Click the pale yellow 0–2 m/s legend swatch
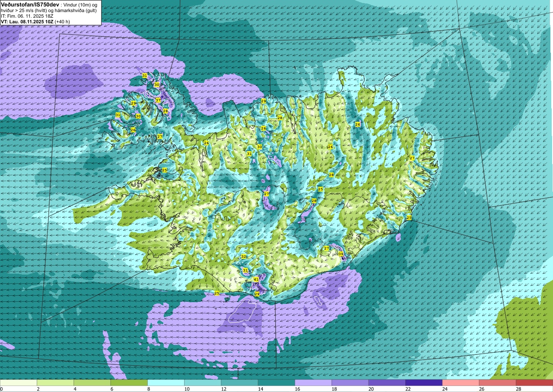The height and width of the screenshot is (392, 553). tap(19, 383)
